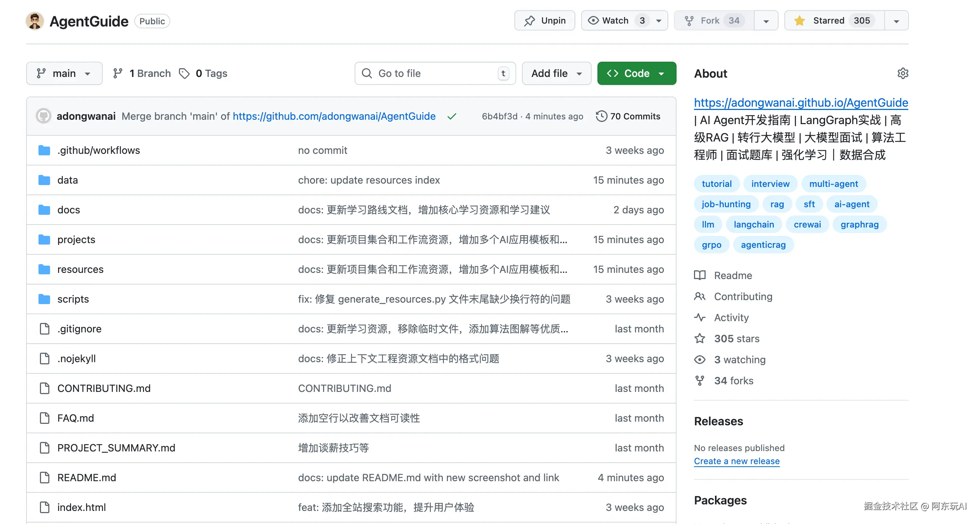Open the scripts folder icon
This screenshot has height=524, width=980.
click(x=44, y=299)
